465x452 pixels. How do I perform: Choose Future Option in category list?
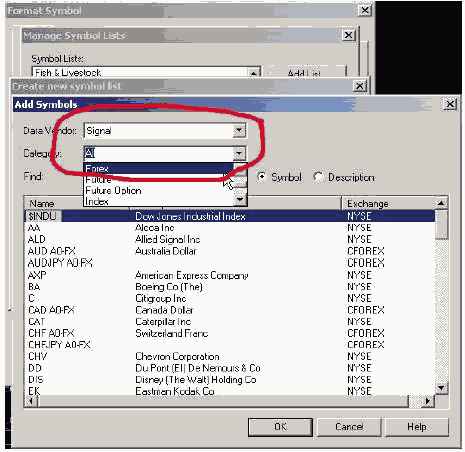click(113, 190)
